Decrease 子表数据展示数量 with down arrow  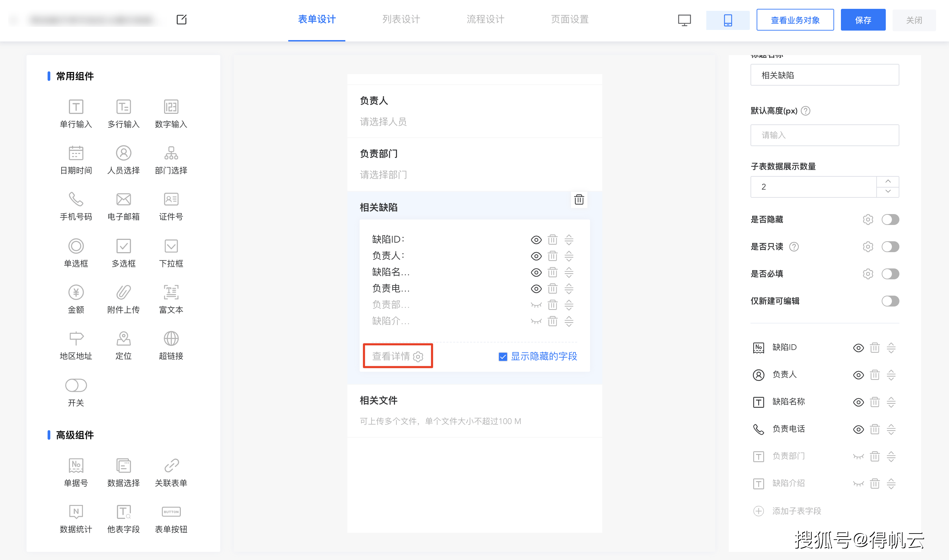(888, 192)
